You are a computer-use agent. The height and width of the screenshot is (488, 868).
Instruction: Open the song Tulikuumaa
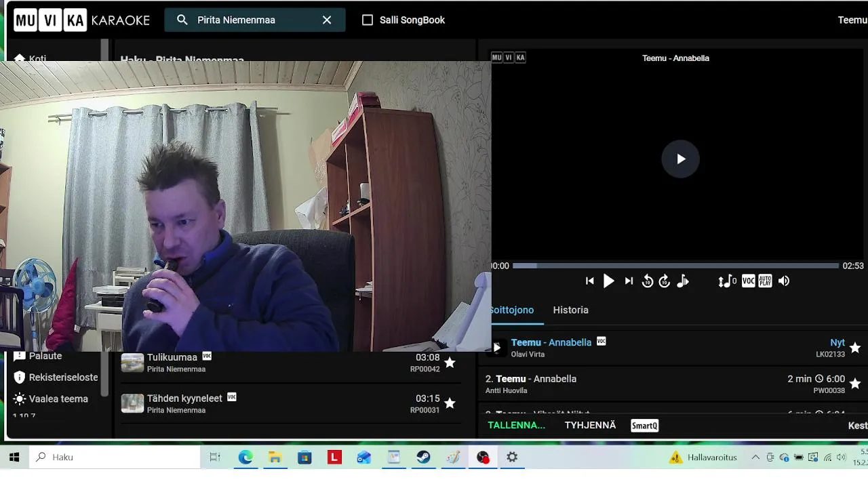coord(172,357)
